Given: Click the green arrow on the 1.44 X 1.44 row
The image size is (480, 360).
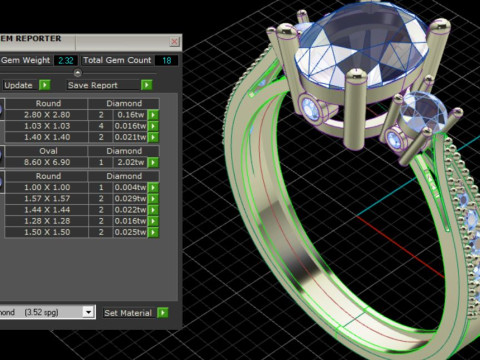Looking at the screenshot, I should [153, 210].
